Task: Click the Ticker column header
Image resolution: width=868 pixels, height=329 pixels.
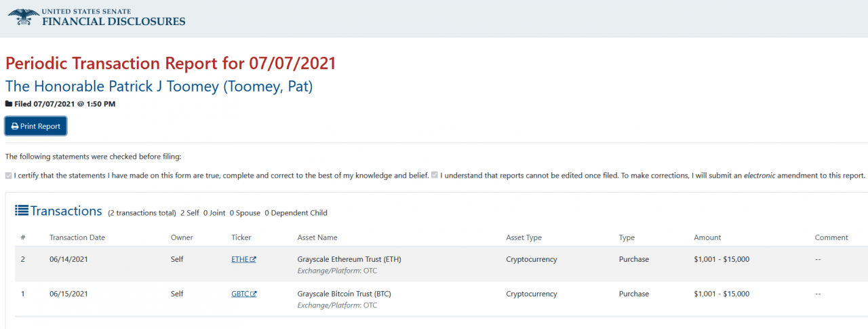Action: [241, 237]
